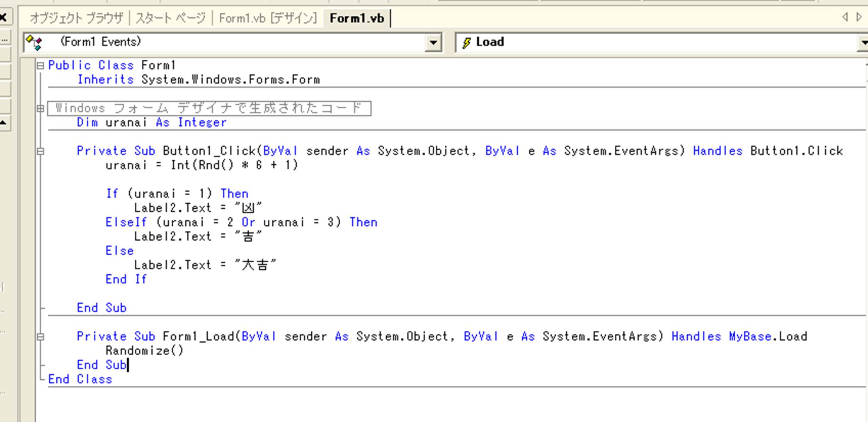Switch to the オブジェクト ブラウザ tab
The width and height of the screenshot is (868, 422).
pyautogui.click(x=76, y=18)
